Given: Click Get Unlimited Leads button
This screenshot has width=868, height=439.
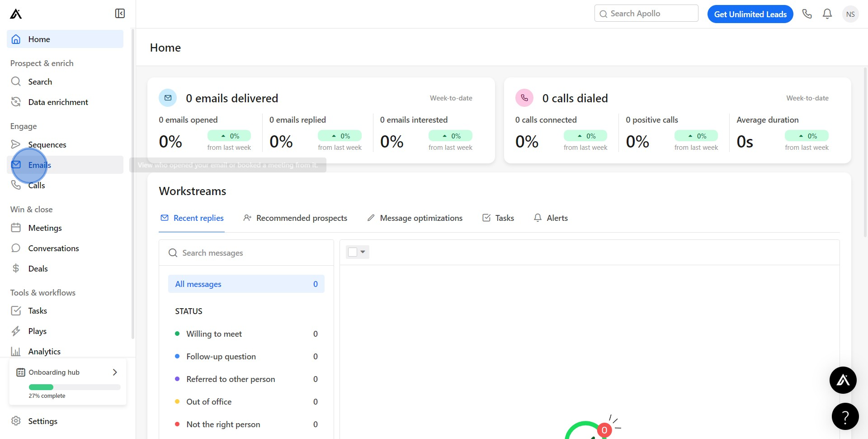Looking at the screenshot, I should (750, 14).
